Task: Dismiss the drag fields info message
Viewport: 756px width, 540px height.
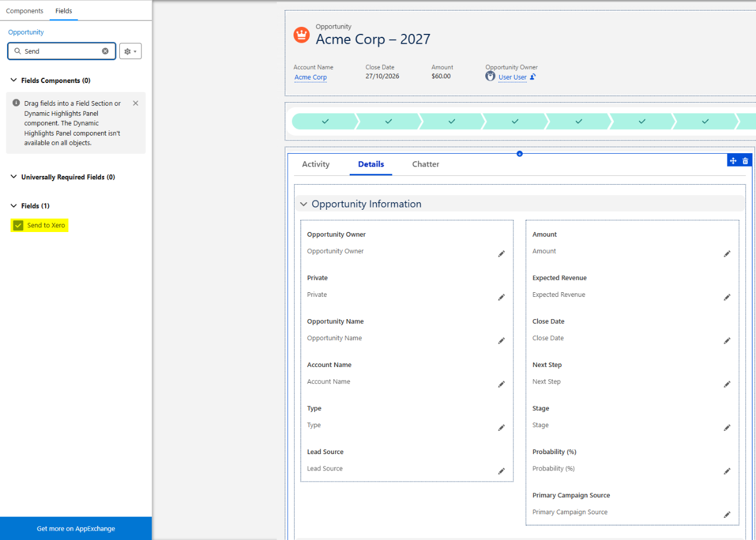Action: pos(136,103)
